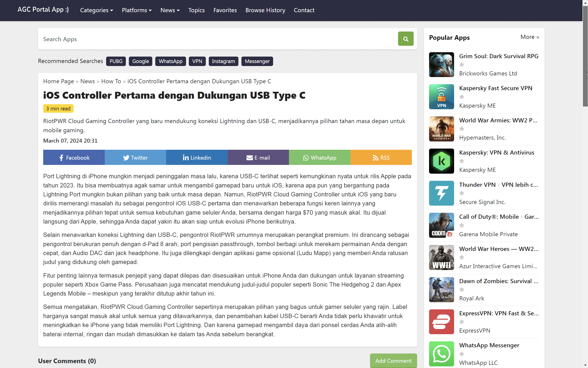Select the Messenger recommended search tag
This screenshot has width=588, height=368.
tap(257, 61)
